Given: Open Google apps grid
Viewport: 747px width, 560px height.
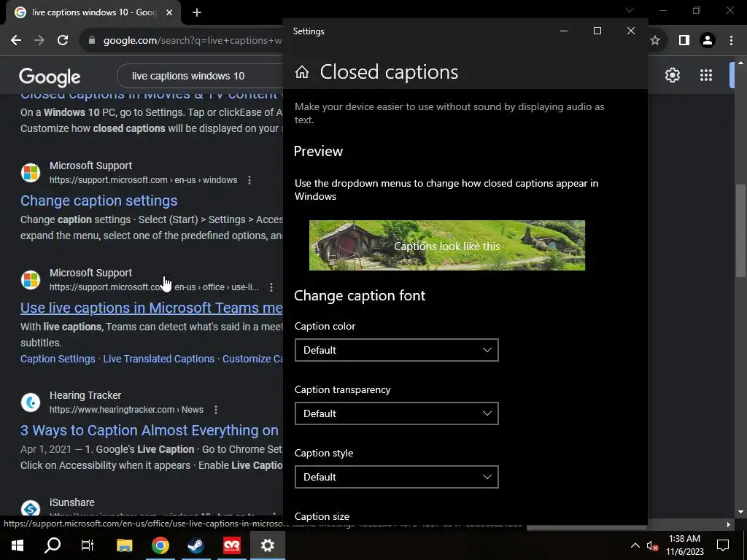Looking at the screenshot, I should [706, 75].
